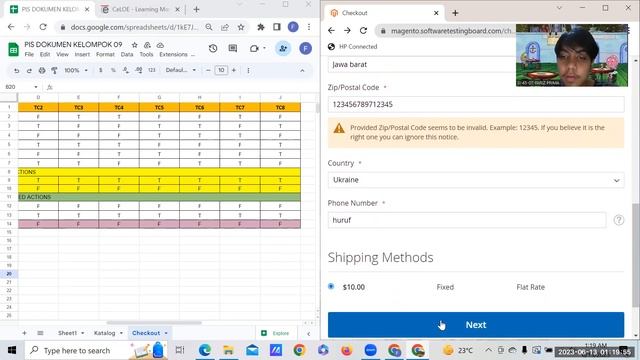Image resolution: width=640 pixels, height=360 pixels.
Task: Open Task View on the taskbar
Action: point(180,350)
